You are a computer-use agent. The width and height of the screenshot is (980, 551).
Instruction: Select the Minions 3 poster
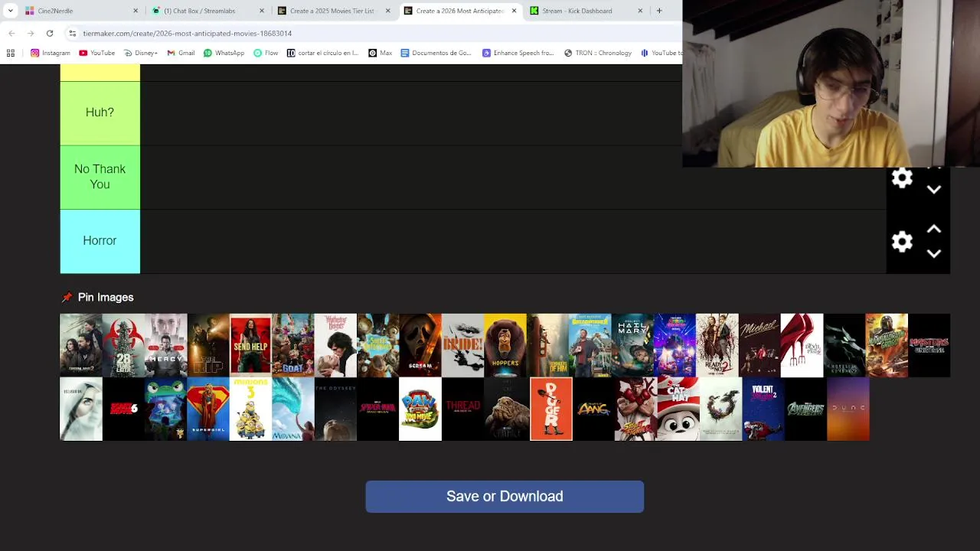tap(250, 409)
